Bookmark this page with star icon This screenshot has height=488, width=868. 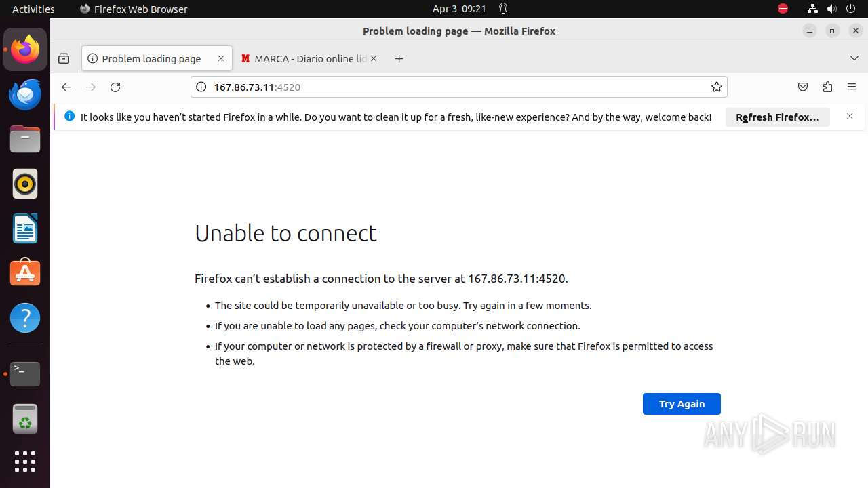click(716, 87)
